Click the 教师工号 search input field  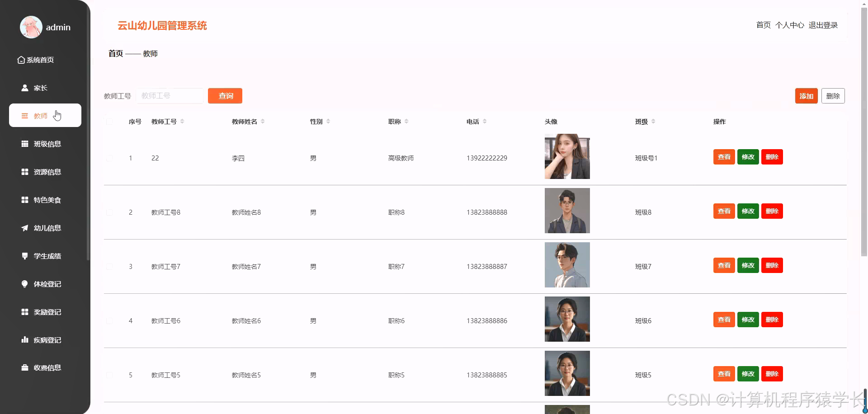pos(170,96)
